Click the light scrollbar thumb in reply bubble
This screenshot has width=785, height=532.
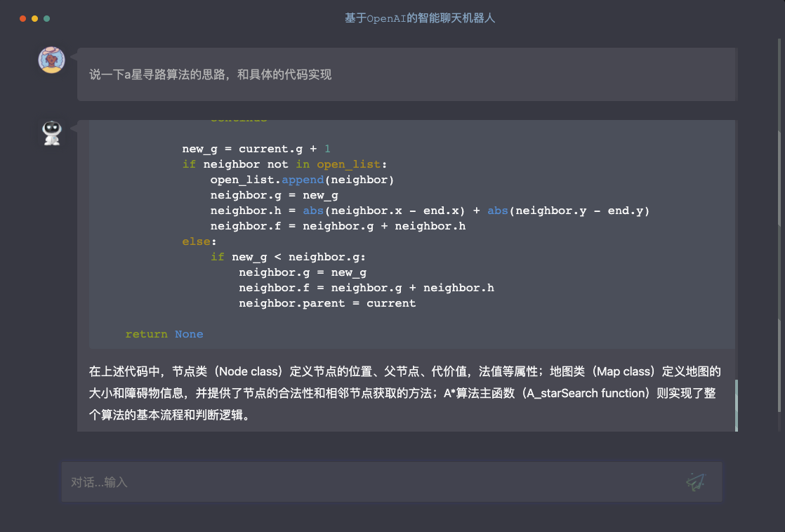point(736,405)
